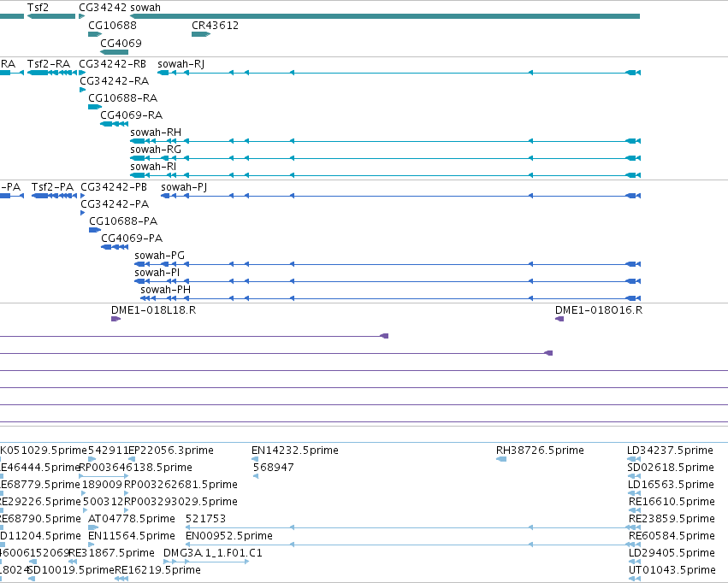Select the purple glyph under DME1-018L18.R
This screenshot has height=583, width=728.
[116, 319]
